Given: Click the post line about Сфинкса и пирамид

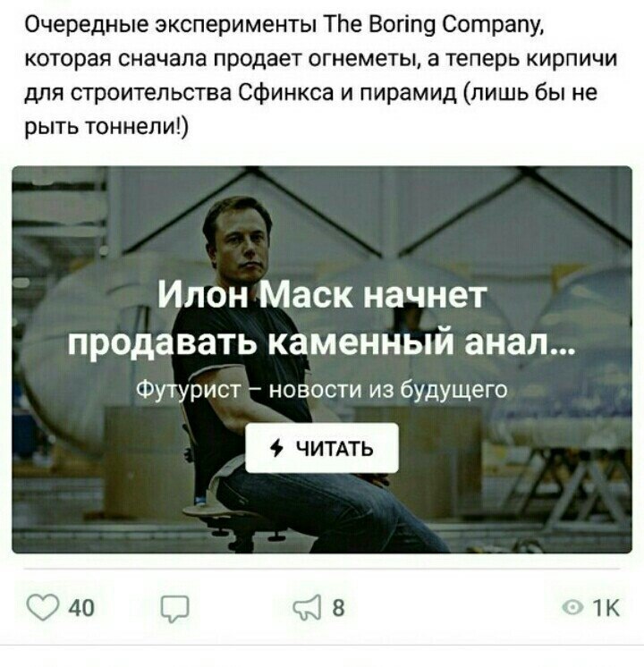Looking at the screenshot, I should 310,93.
